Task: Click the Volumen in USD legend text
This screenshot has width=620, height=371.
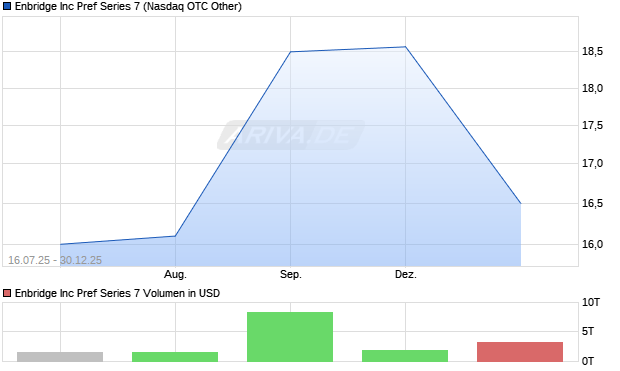Action: (x=181, y=293)
